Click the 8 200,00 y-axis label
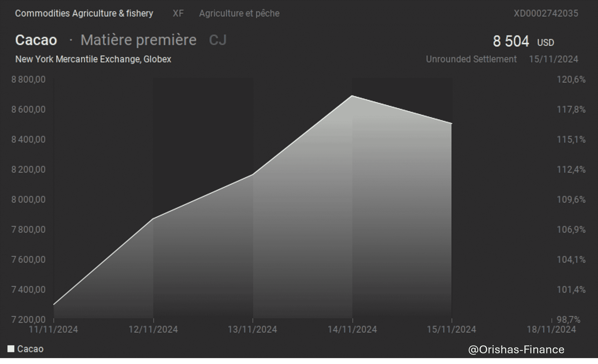The image size is (598, 364). (x=28, y=169)
